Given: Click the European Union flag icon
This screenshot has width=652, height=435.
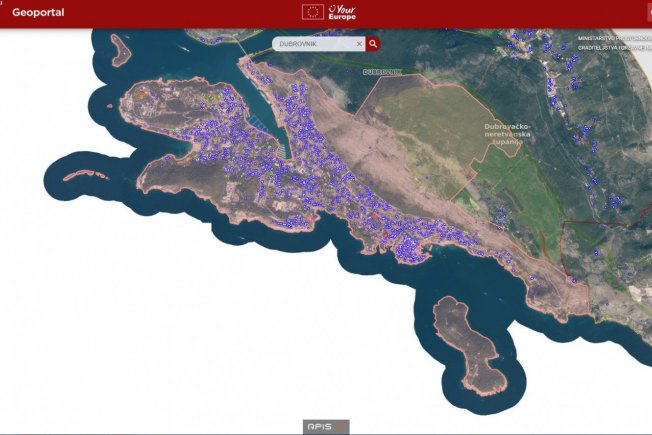Looking at the screenshot, I should point(312,12).
